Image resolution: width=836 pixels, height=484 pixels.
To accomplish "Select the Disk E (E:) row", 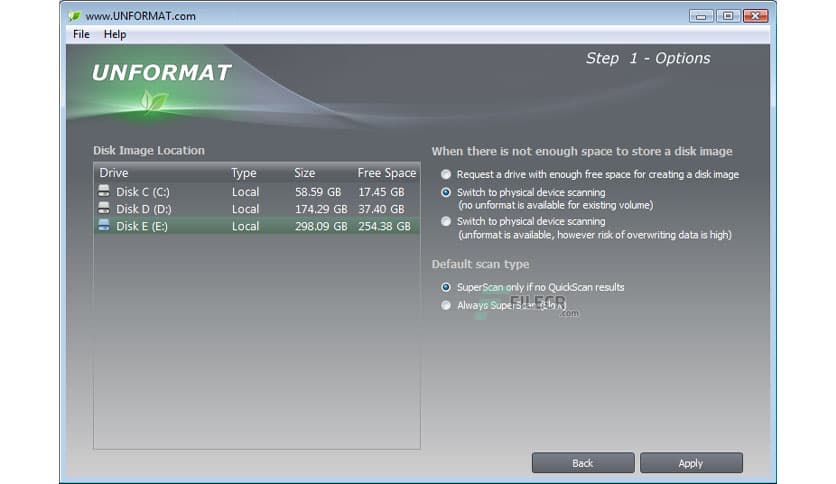I will click(x=256, y=226).
